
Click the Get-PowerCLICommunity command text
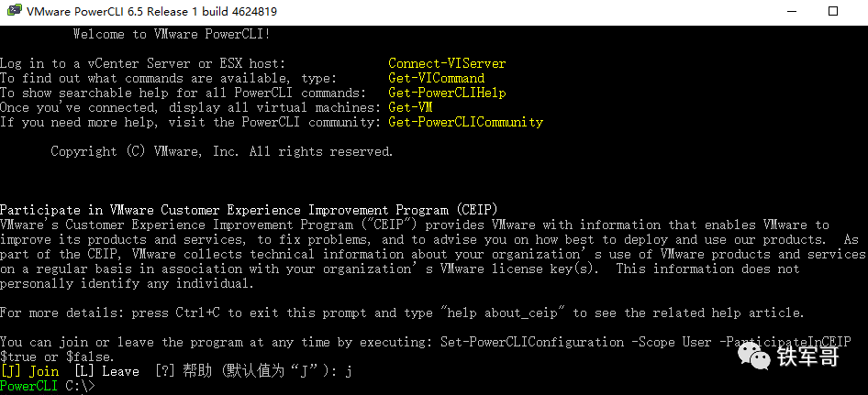(x=465, y=122)
